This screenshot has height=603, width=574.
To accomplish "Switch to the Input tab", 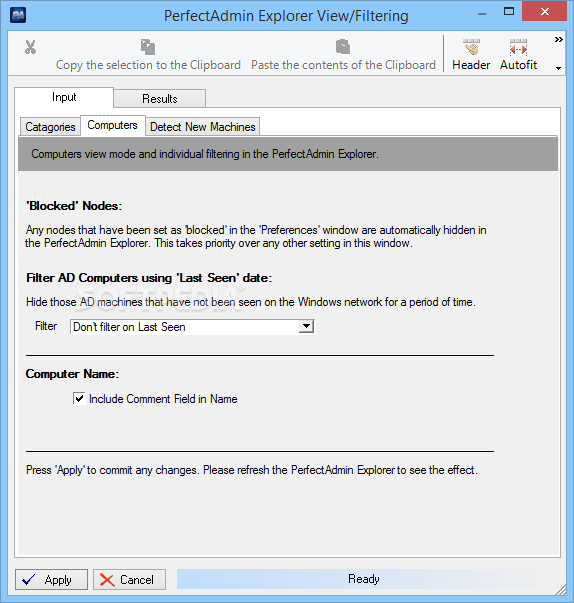I will pyautogui.click(x=64, y=97).
